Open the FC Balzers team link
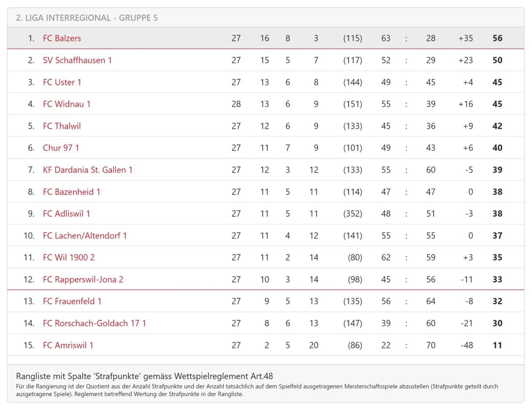532x409 pixels. click(x=62, y=38)
